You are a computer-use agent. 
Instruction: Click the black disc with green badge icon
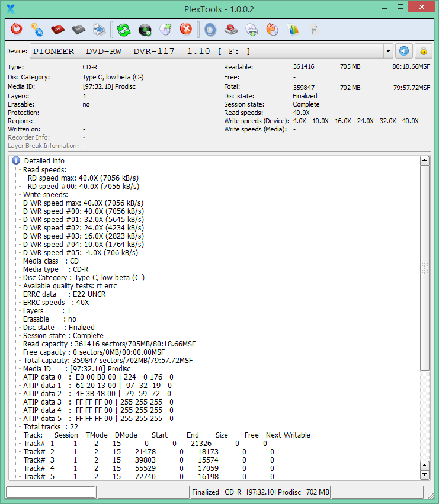point(145,30)
